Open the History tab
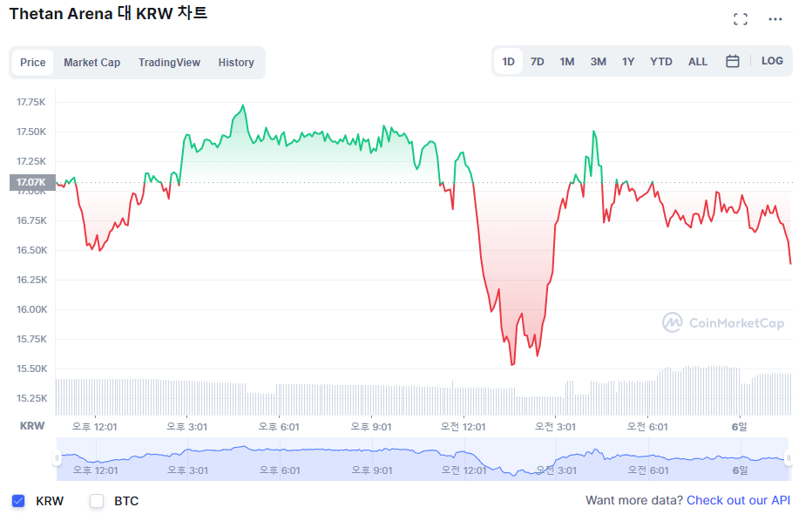 235,63
